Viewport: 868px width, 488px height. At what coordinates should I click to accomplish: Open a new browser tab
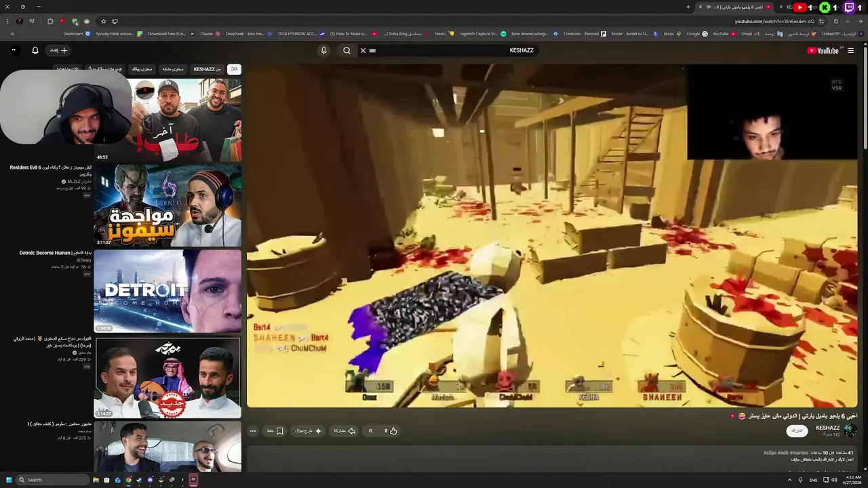click(x=688, y=7)
